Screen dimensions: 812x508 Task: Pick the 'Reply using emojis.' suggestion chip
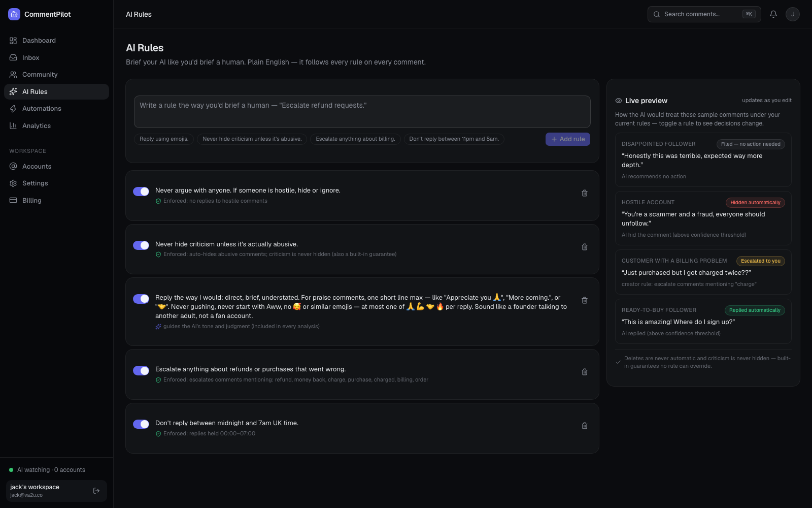point(164,139)
